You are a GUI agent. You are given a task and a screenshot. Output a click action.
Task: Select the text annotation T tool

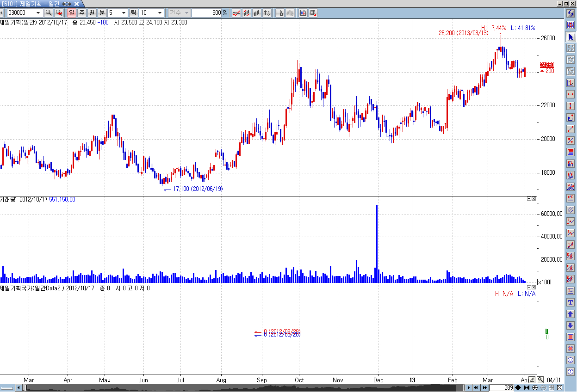[x=571, y=302]
